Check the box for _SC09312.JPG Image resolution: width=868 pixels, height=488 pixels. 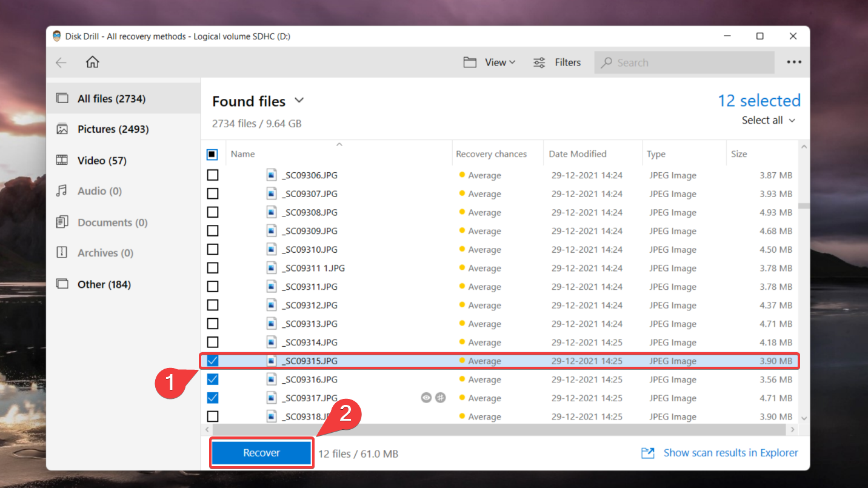point(213,305)
